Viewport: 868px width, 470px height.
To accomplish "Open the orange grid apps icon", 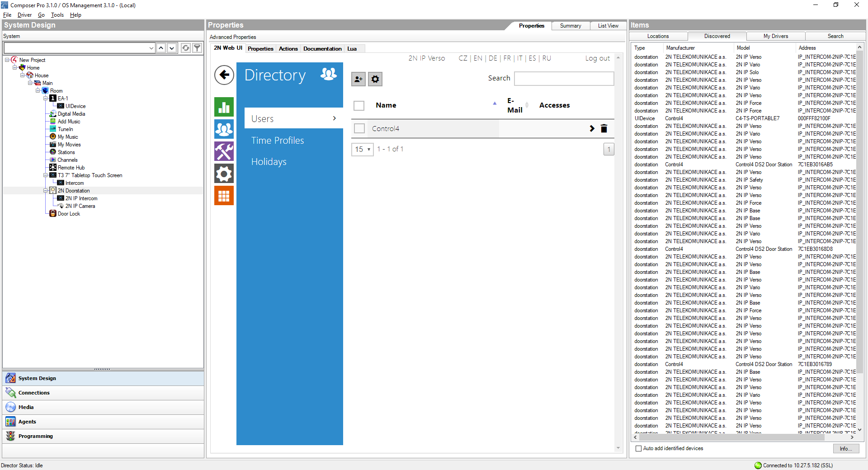I will [x=224, y=196].
